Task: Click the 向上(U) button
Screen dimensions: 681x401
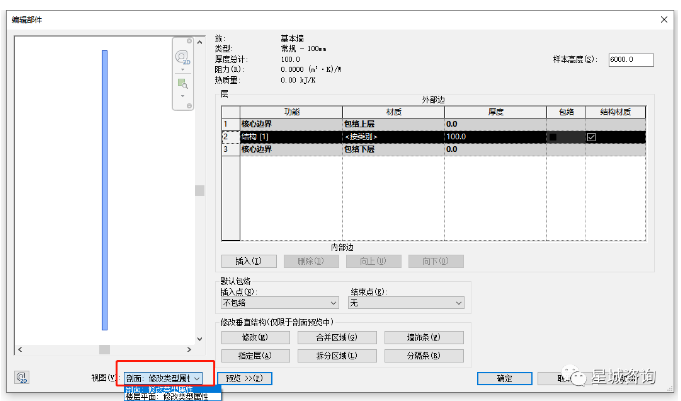Action: click(374, 261)
